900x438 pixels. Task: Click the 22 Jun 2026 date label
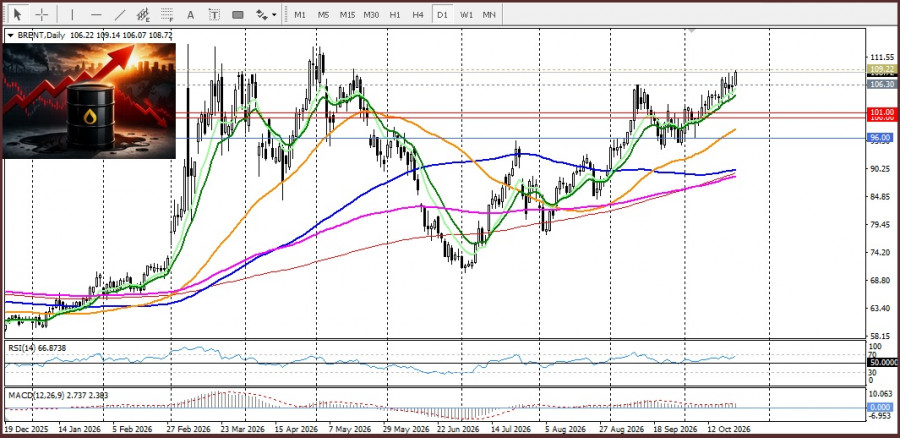coord(458,429)
